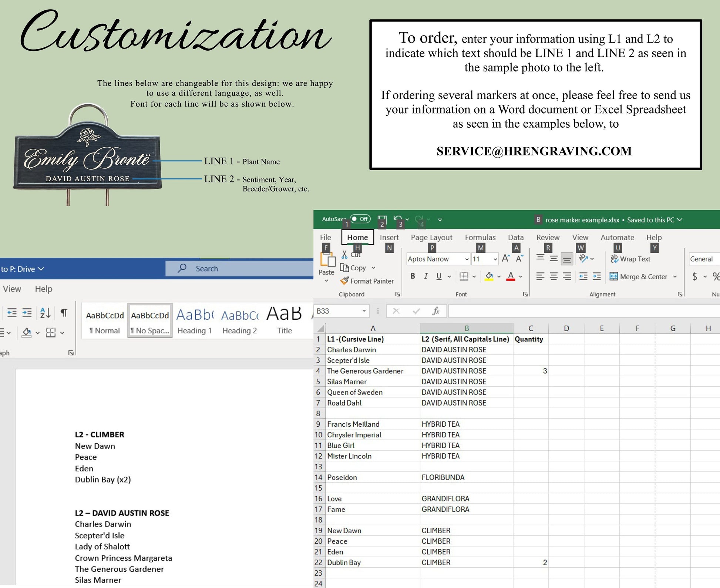Apply the Heading 1 style in Word
The width and height of the screenshot is (720, 588).
195,321
